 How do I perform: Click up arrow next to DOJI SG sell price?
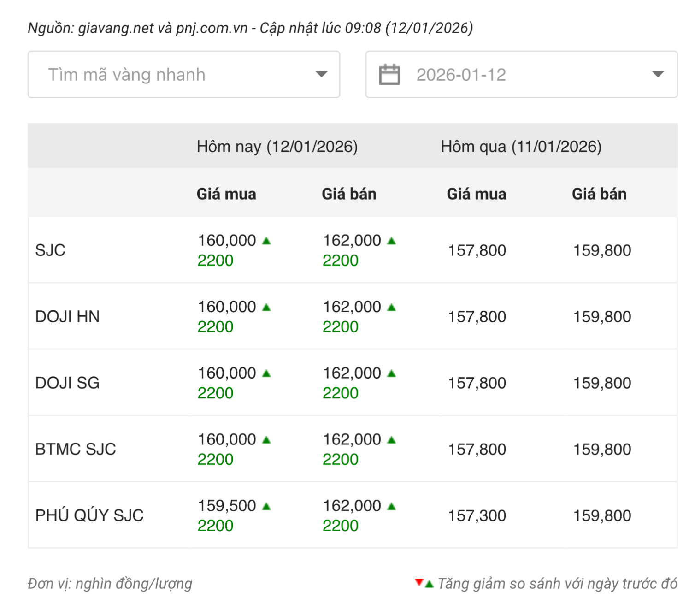(x=392, y=373)
